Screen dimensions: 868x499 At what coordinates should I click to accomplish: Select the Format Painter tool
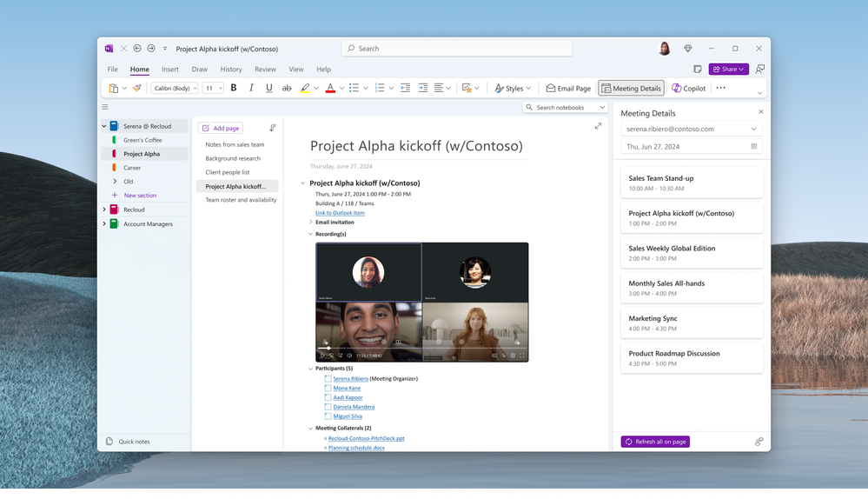(x=136, y=88)
